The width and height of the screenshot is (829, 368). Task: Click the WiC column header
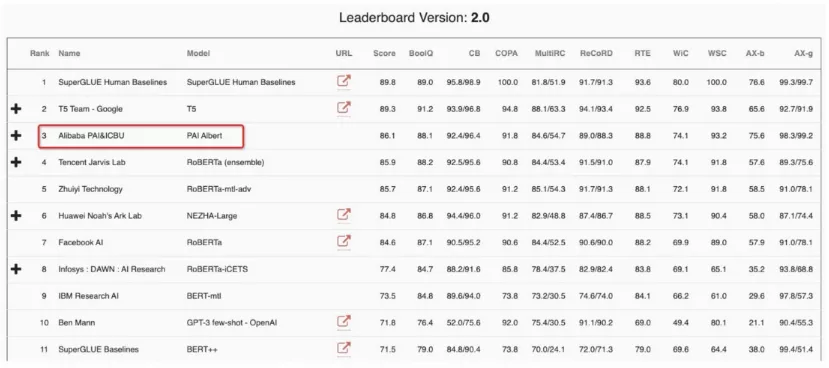[681, 53]
